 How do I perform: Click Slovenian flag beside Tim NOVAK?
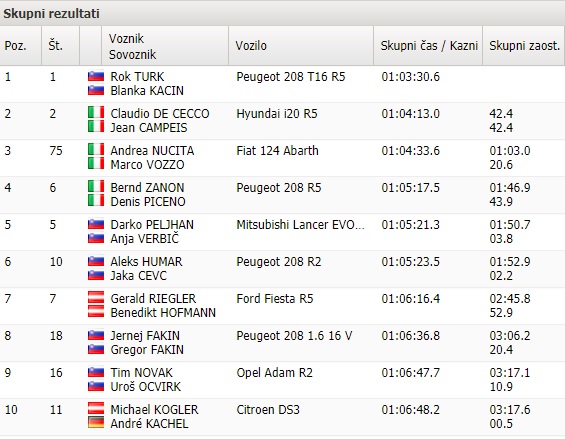coord(96,372)
